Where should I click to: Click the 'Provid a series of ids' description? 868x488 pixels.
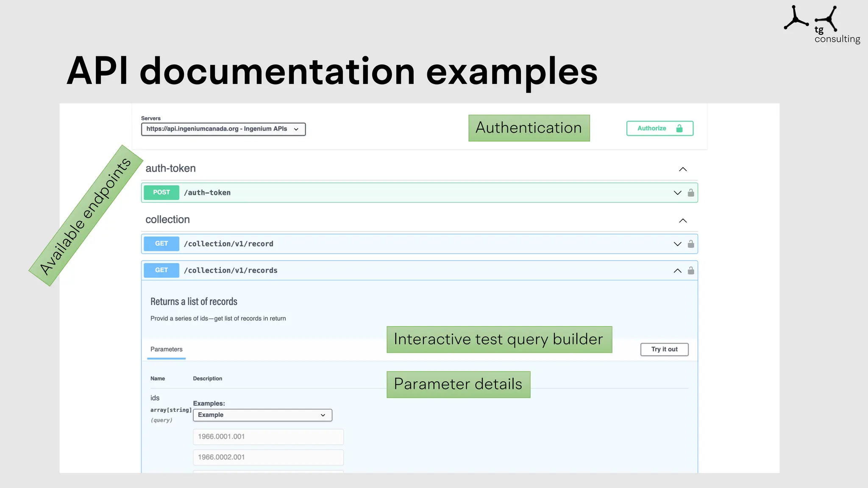coord(218,319)
